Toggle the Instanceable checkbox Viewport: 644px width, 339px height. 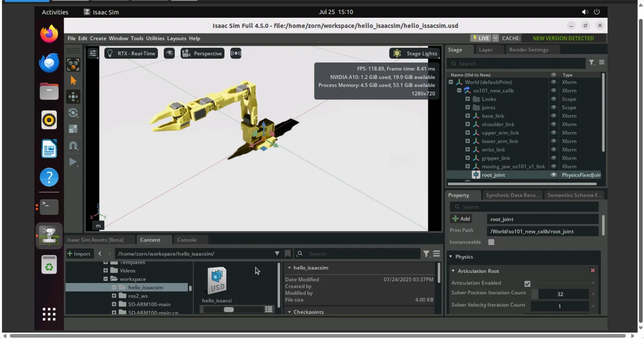[x=491, y=242]
